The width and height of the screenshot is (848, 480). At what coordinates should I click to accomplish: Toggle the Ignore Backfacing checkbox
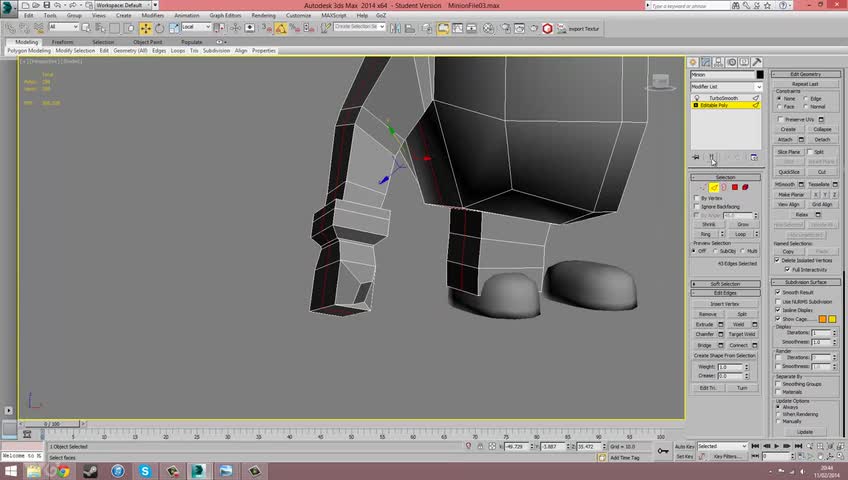[696, 206]
